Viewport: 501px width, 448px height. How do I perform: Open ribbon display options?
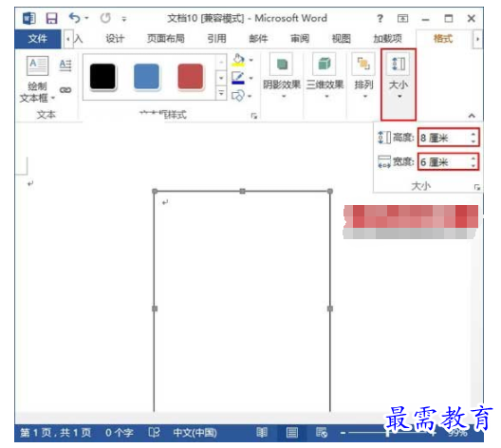pos(402,19)
